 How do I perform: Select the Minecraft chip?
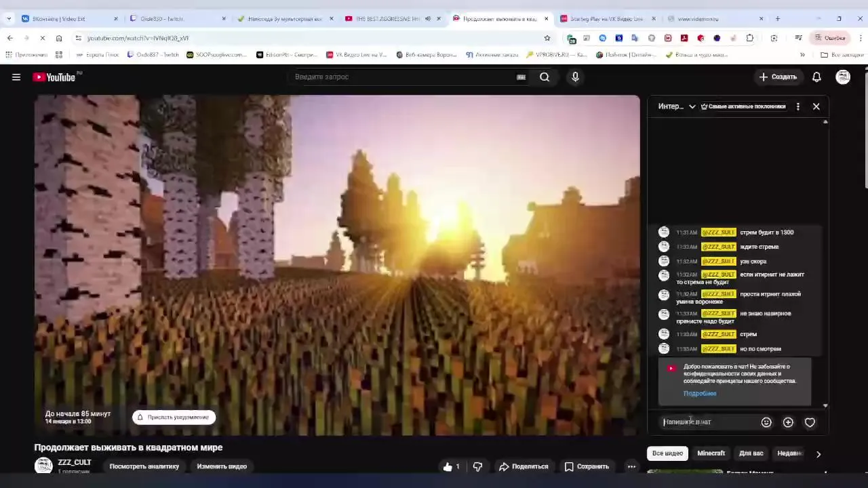pos(711,453)
